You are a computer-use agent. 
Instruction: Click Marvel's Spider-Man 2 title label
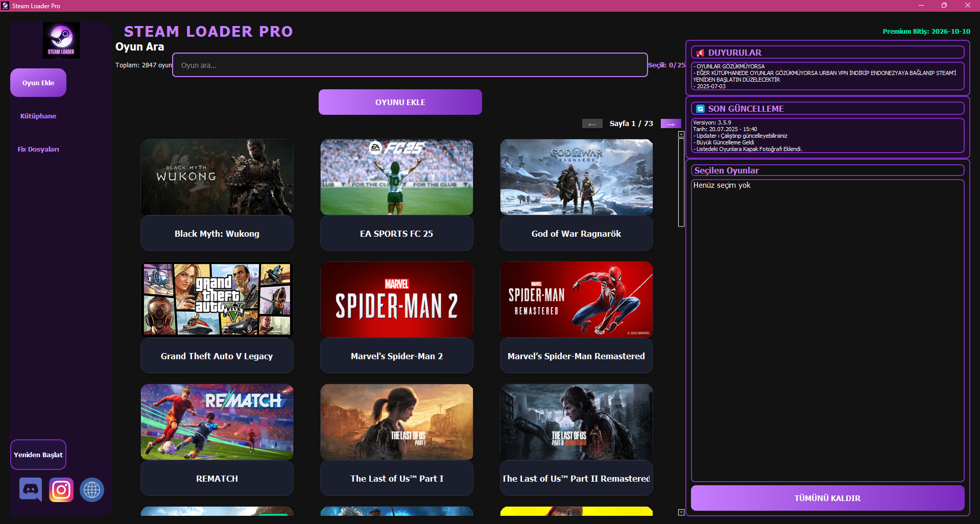(x=397, y=356)
